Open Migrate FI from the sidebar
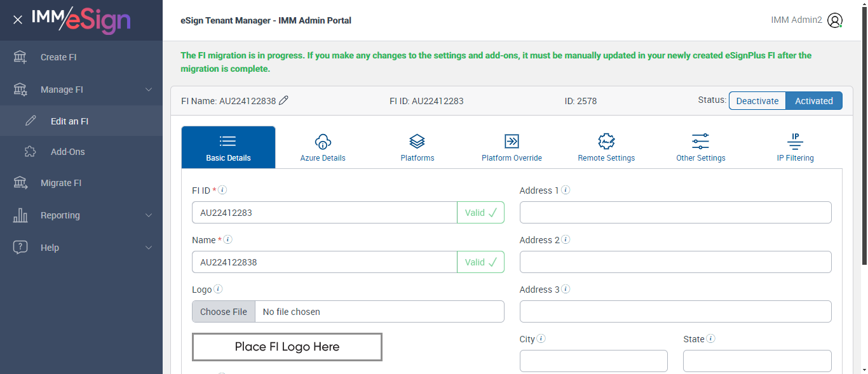 click(61, 183)
